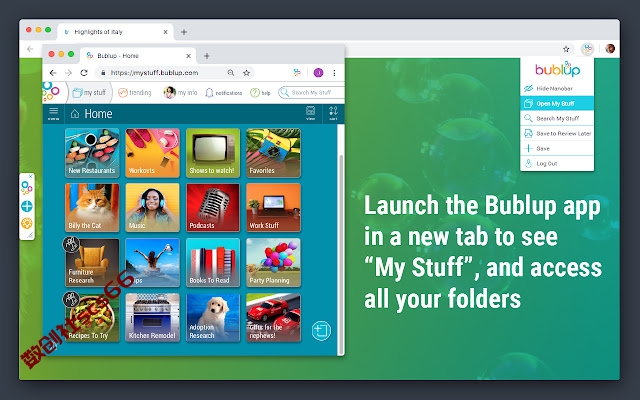Open the Sort options icon

click(x=333, y=113)
